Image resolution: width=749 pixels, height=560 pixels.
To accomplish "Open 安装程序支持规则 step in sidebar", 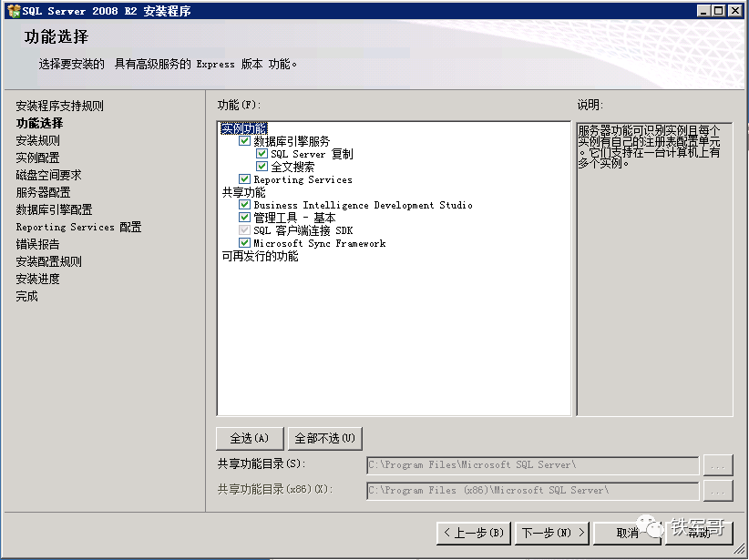I will pos(59,106).
